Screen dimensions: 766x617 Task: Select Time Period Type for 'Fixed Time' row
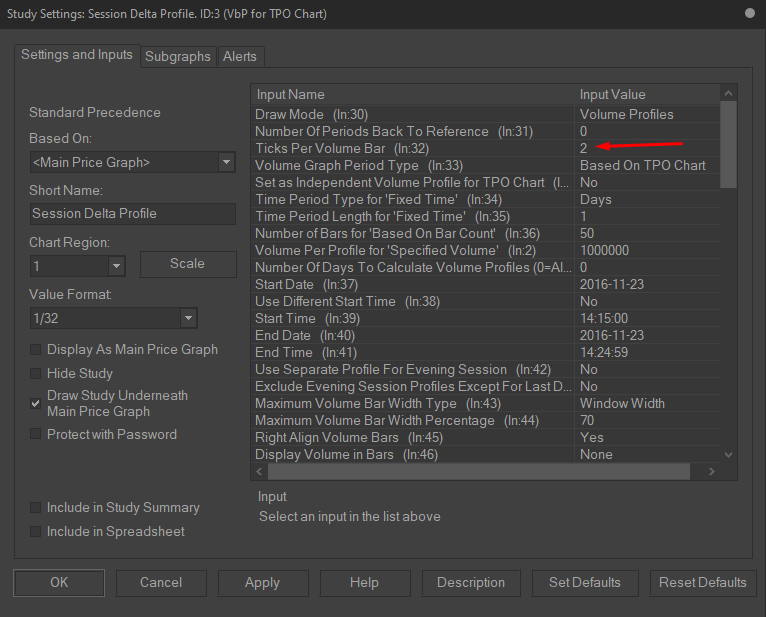486,199
